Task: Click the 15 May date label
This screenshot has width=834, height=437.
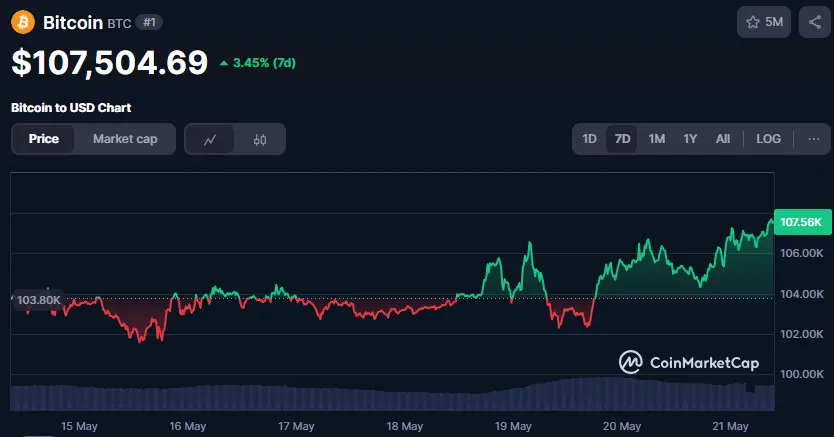Action: [79, 426]
